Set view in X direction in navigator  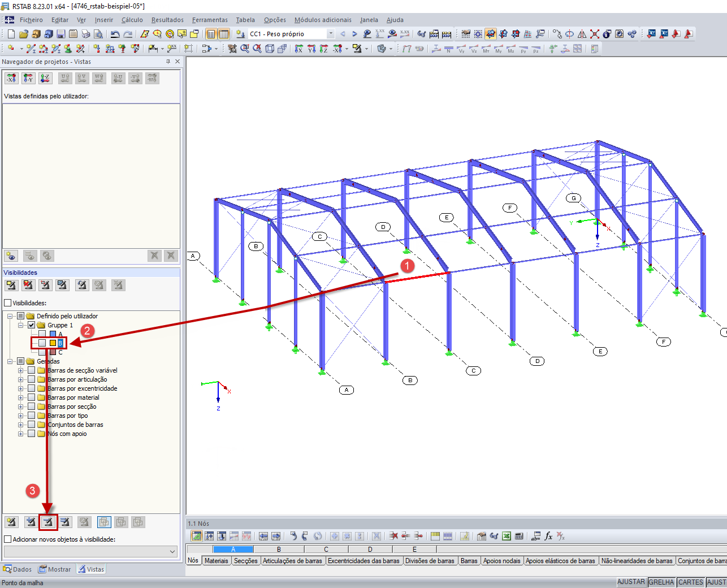(11, 78)
